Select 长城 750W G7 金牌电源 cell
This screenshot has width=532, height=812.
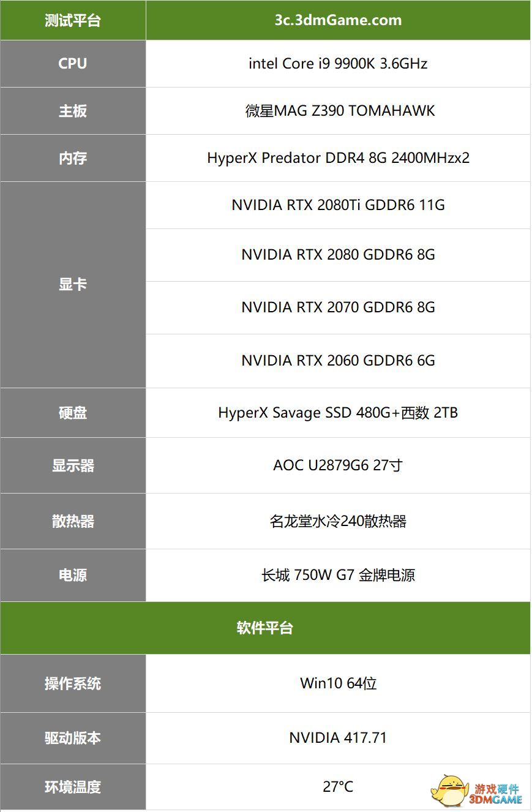pyautogui.click(x=338, y=575)
